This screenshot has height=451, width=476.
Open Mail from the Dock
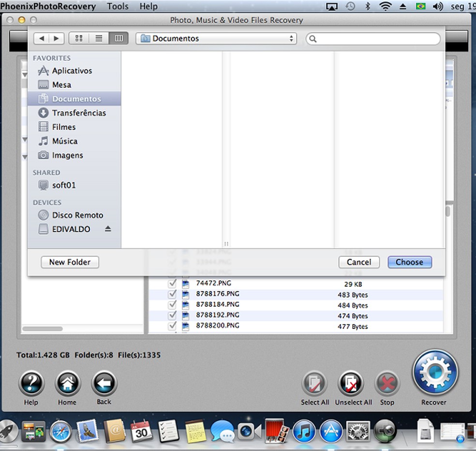(88, 431)
